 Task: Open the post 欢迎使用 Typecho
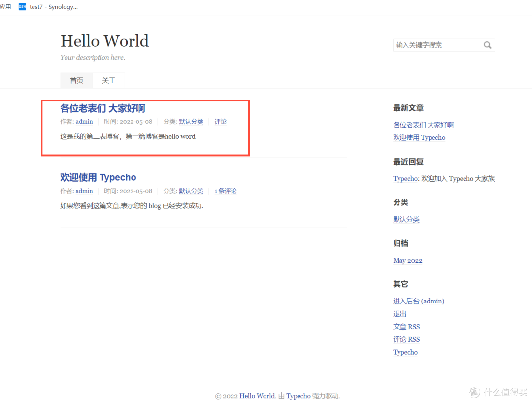click(x=98, y=177)
